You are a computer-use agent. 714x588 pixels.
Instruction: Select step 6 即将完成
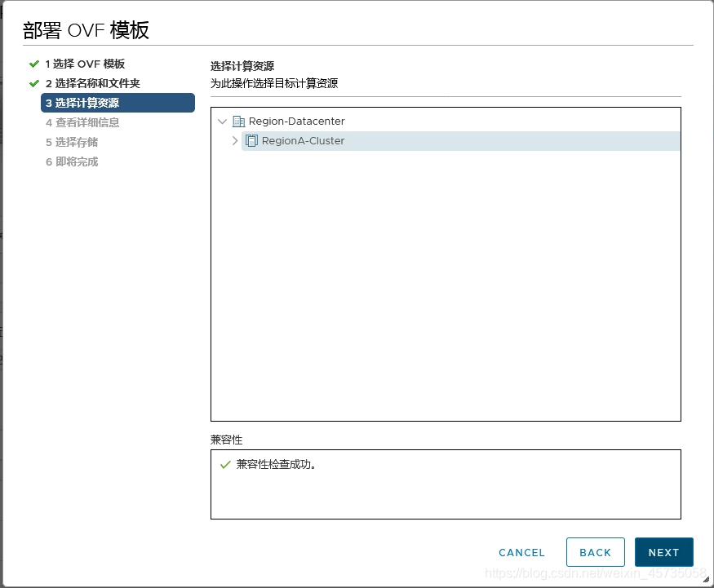click(72, 161)
